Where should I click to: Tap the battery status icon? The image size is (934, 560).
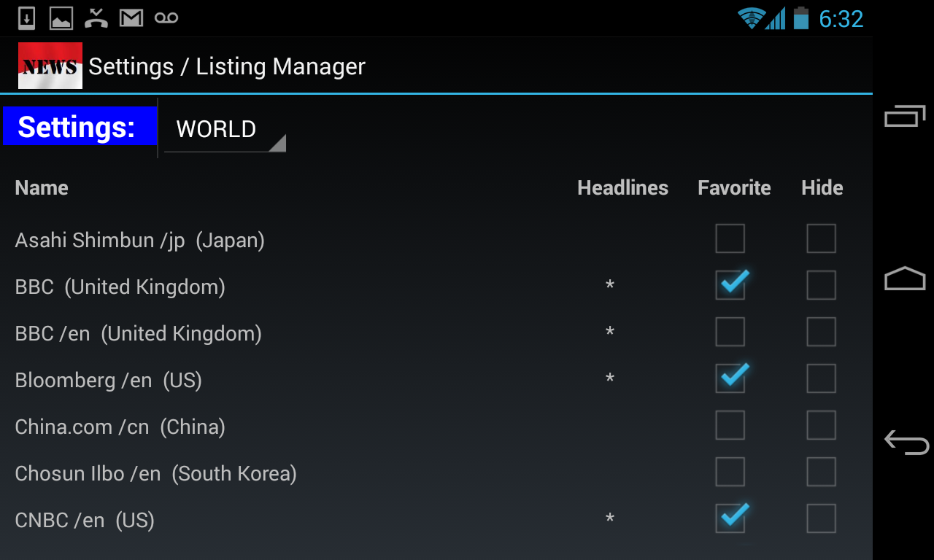(801, 18)
